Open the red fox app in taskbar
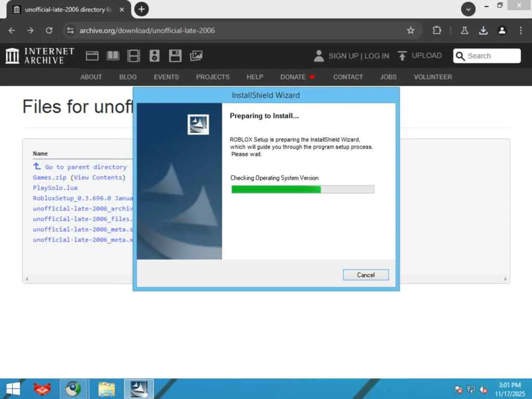The width and height of the screenshot is (532, 399). click(x=43, y=389)
